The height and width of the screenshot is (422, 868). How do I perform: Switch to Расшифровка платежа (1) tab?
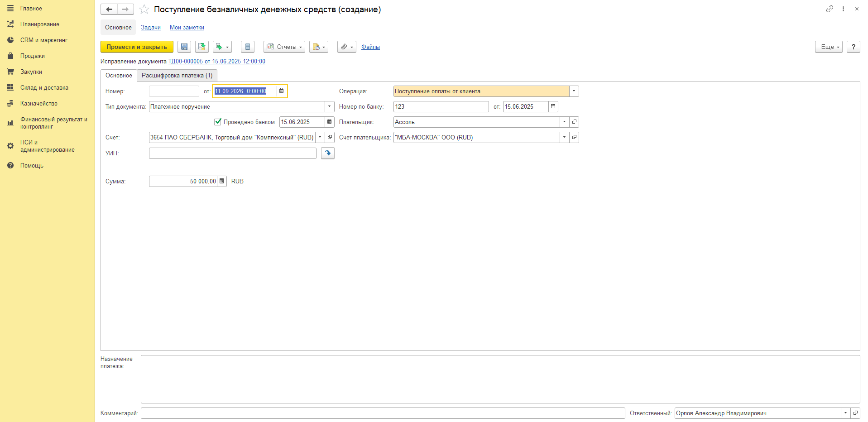pyautogui.click(x=177, y=75)
